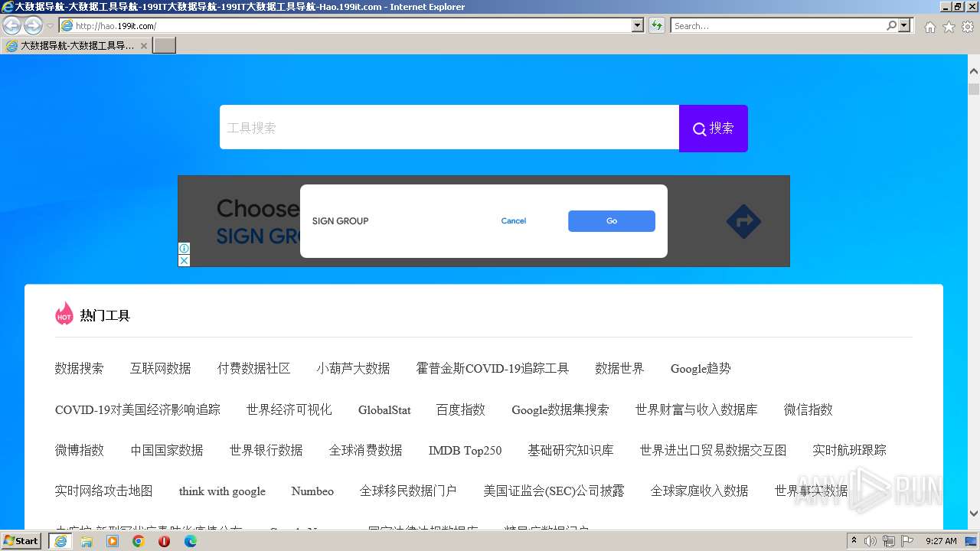Open the 世界财富与收入数据库 link
The image size is (980, 551).
tap(697, 409)
